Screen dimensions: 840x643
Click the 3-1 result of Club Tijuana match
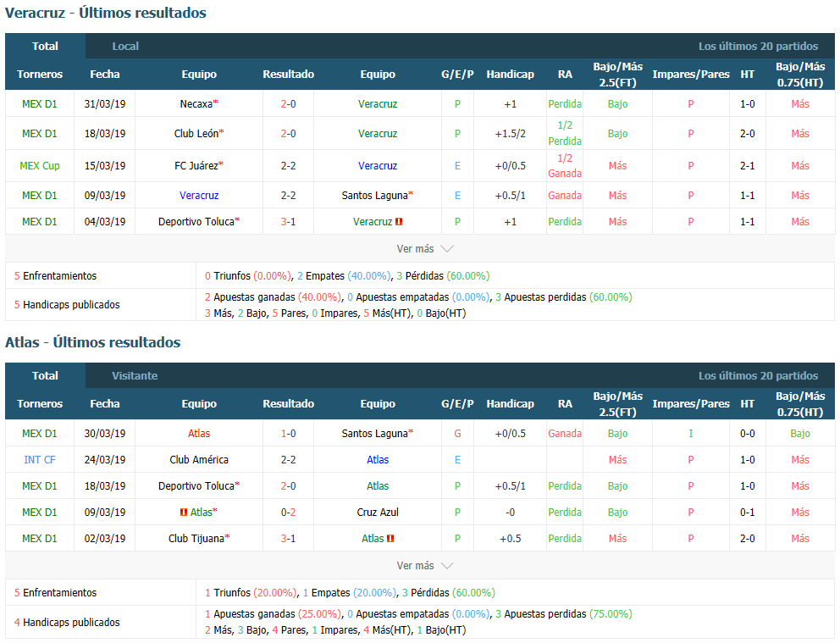[x=288, y=539]
